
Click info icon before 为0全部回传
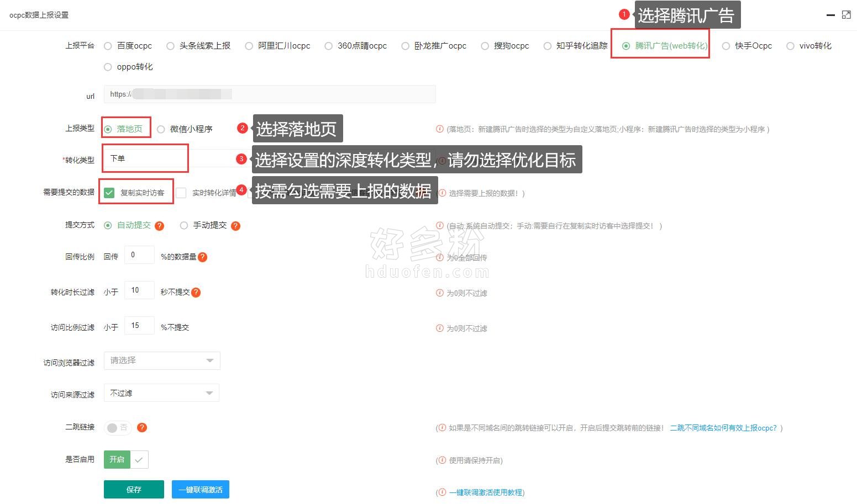(440, 258)
